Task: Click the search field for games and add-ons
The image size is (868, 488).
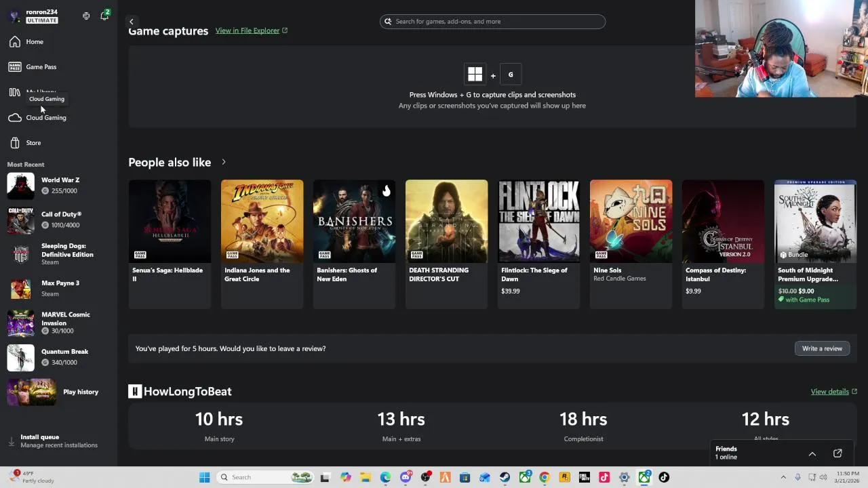Action: pyautogui.click(x=492, y=22)
